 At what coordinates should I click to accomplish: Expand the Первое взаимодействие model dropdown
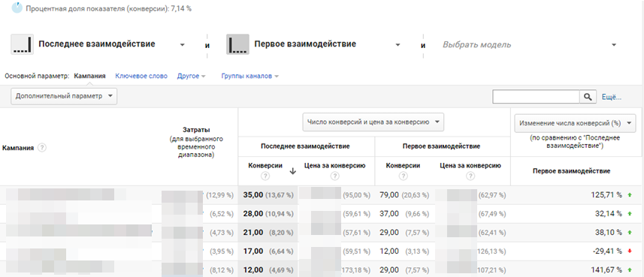click(x=398, y=45)
